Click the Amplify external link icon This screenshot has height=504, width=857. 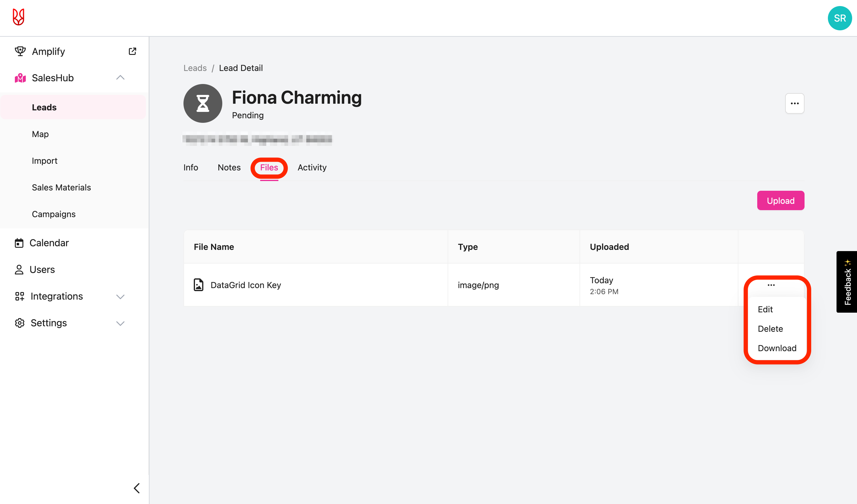click(132, 51)
